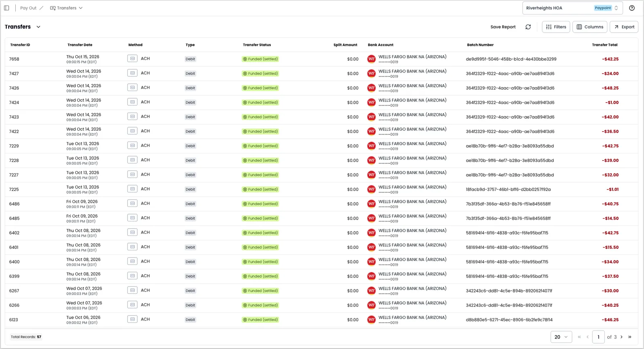Click the Save Report button
The image size is (644, 349).
pyautogui.click(x=503, y=27)
